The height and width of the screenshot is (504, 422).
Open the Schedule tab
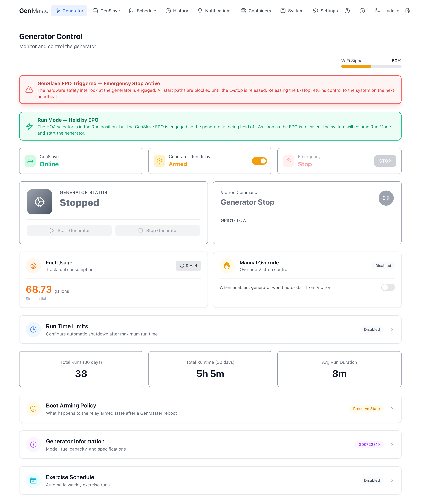tap(143, 11)
